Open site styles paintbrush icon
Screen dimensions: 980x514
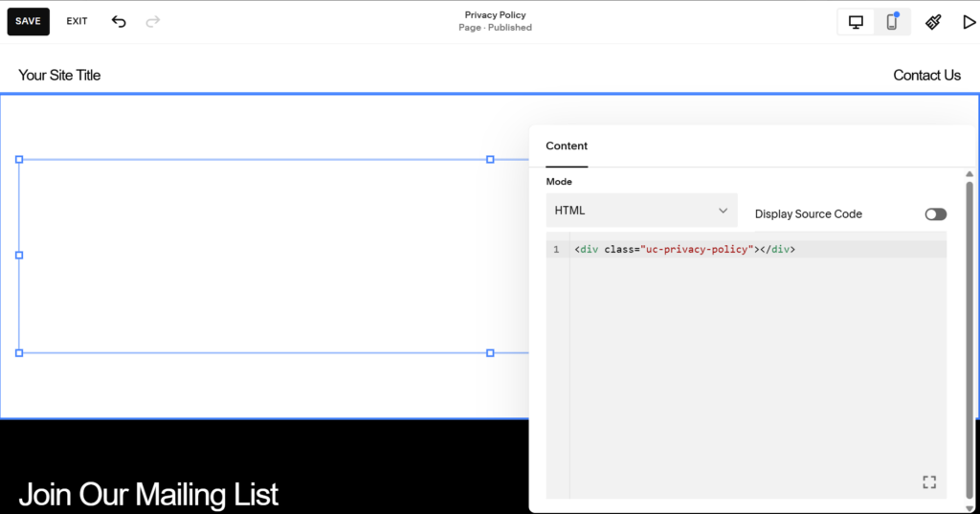933,22
